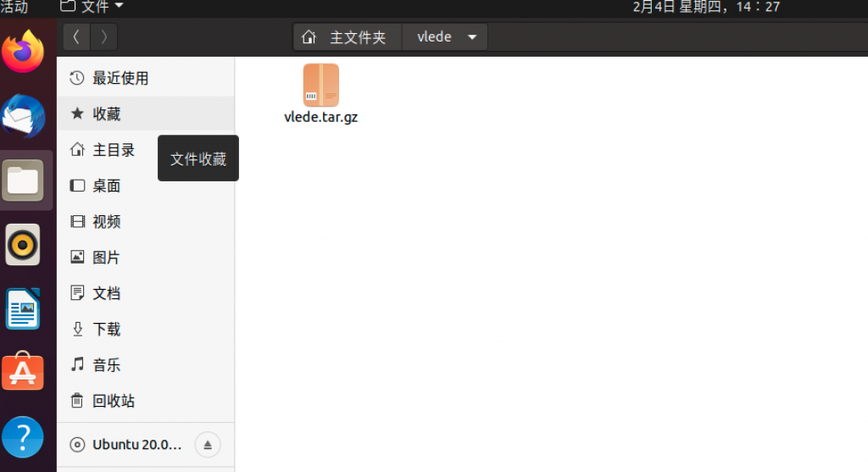Open 桌面 desktop folder in sidebar
The width and height of the screenshot is (868, 472).
146,186
